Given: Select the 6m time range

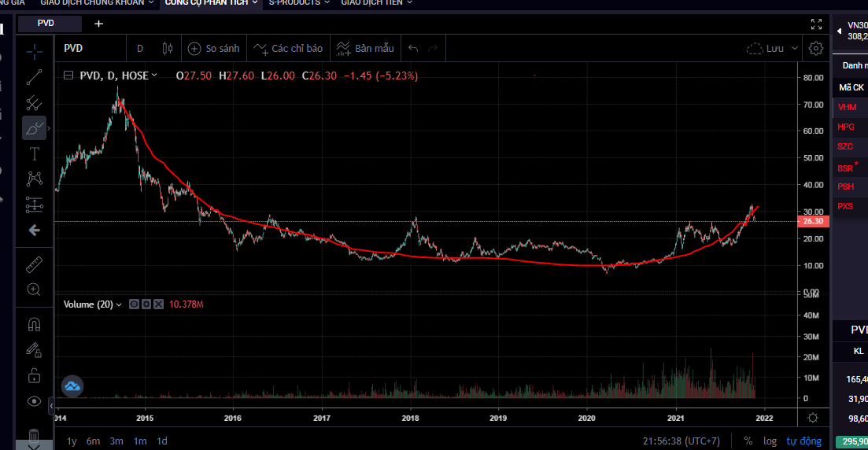Looking at the screenshot, I should (94, 441).
